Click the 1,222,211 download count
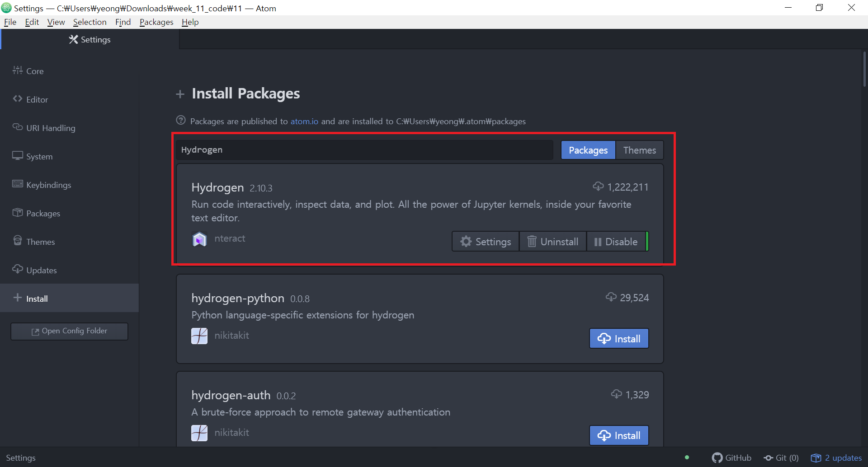Viewport: 868px width, 467px height. point(627,187)
